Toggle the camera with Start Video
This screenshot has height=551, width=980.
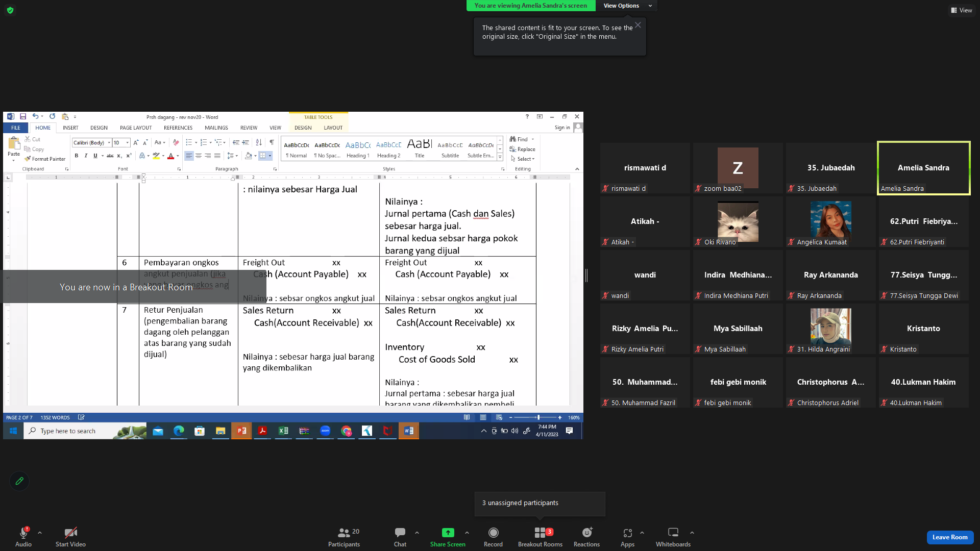70,537
